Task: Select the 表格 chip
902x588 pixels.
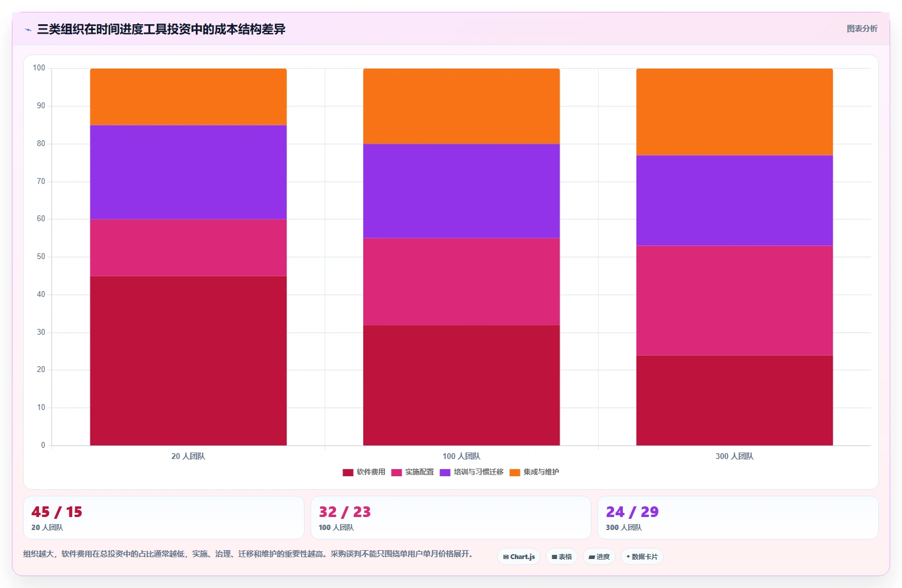Action: click(x=561, y=557)
